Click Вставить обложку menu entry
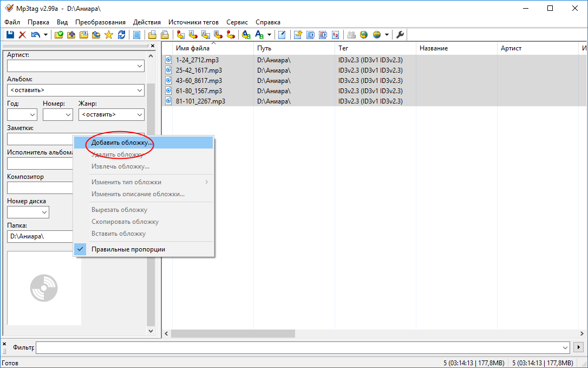This screenshot has height=368, width=588. point(143,234)
